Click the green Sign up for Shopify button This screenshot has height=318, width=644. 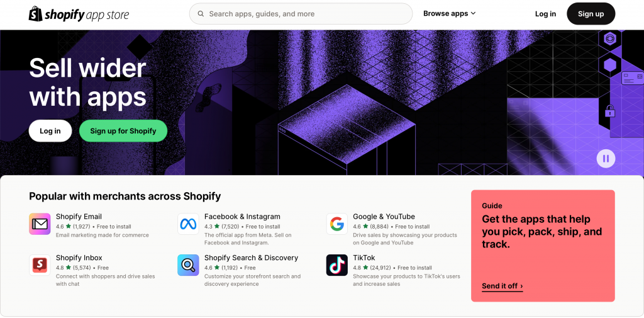click(123, 131)
